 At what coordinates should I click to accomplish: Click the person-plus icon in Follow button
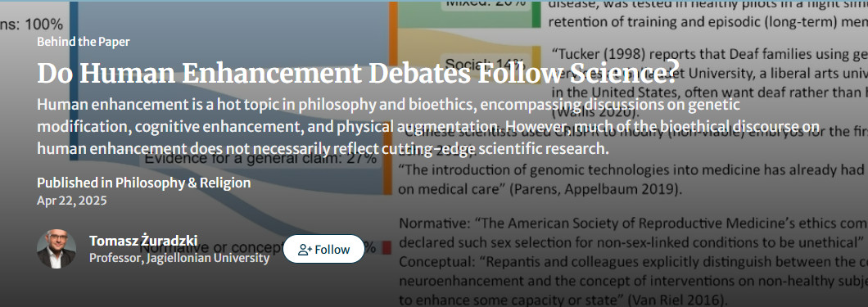pyautogui.click(x=305, y=250)
